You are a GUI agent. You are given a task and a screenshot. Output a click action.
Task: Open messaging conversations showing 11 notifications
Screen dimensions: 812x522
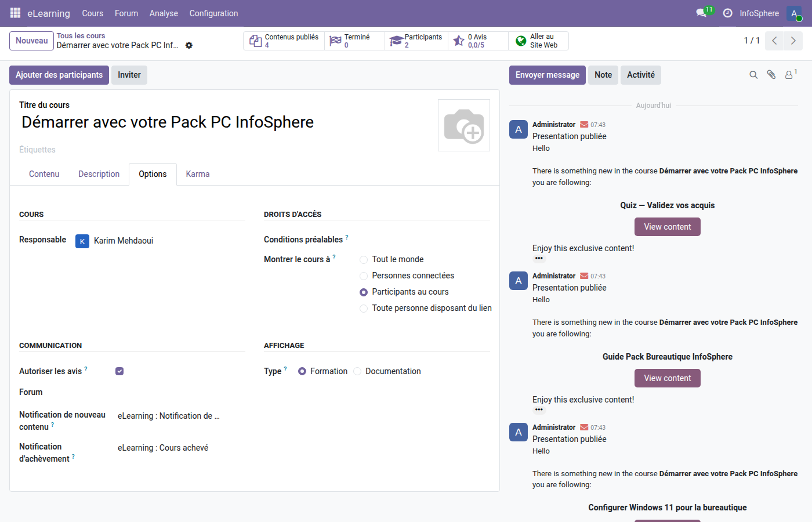click(x=701, y=12)
